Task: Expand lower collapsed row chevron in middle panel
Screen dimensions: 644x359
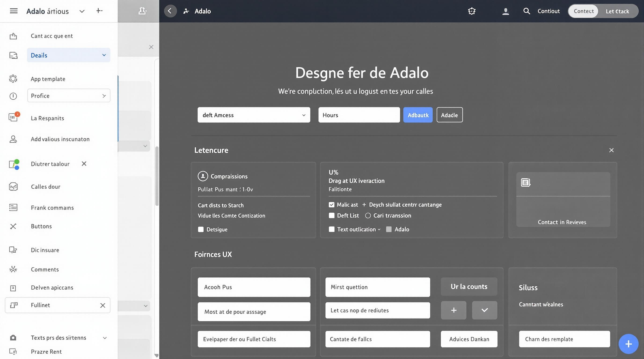Action: [146, 306]
